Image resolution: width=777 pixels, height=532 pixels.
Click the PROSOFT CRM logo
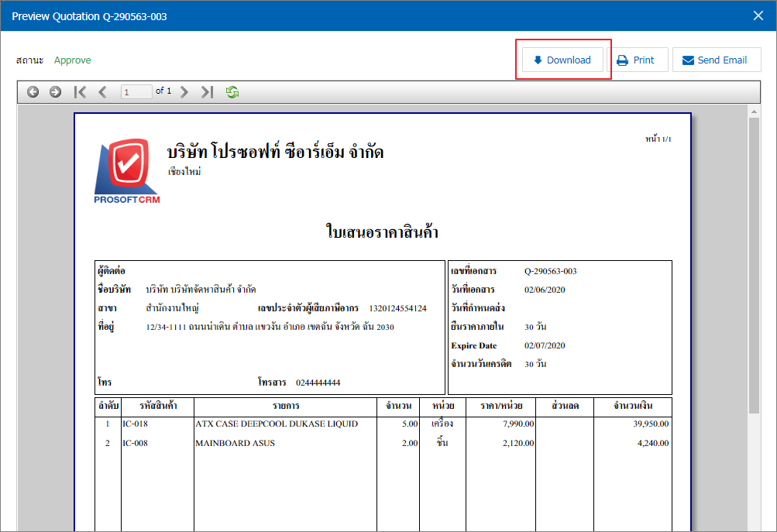(127, 171)
